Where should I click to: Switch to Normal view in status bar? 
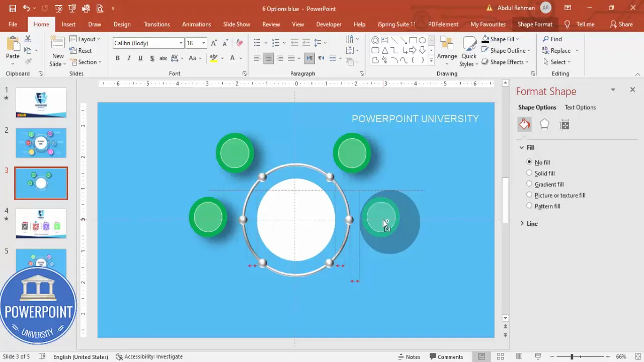pyautogui.click(x=481, y=356)
